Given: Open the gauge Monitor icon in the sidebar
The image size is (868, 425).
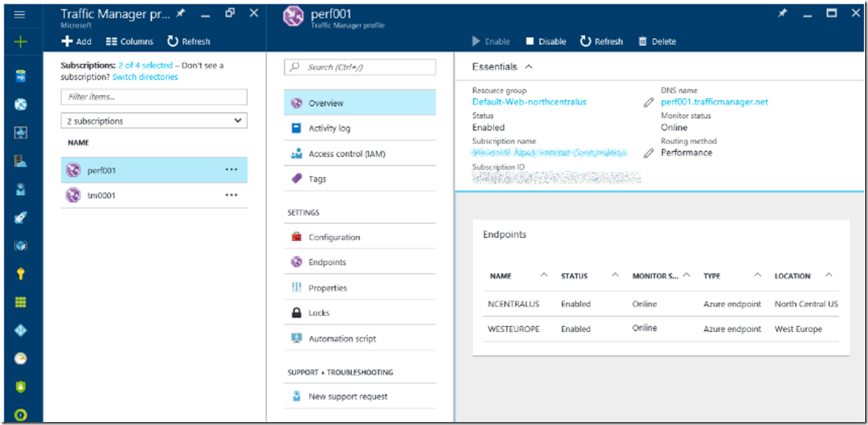Looking at the screenshot, I should click(20, 359).
